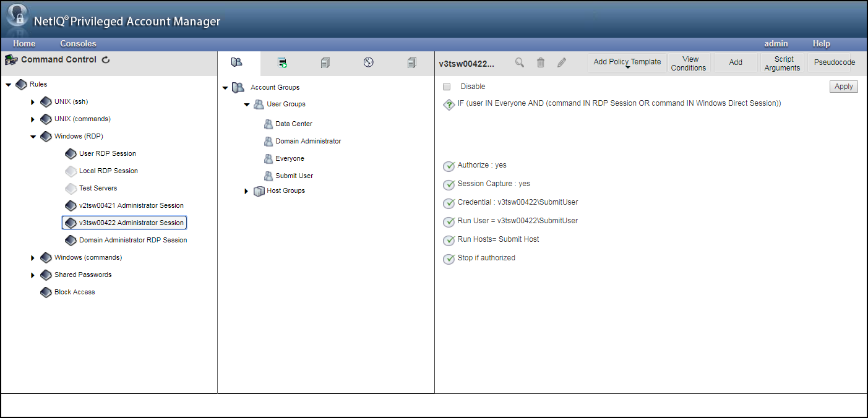Expand the UNIX (commands) rules node
The height and width of the screenshot is (418, 868).
pos(33,119)
